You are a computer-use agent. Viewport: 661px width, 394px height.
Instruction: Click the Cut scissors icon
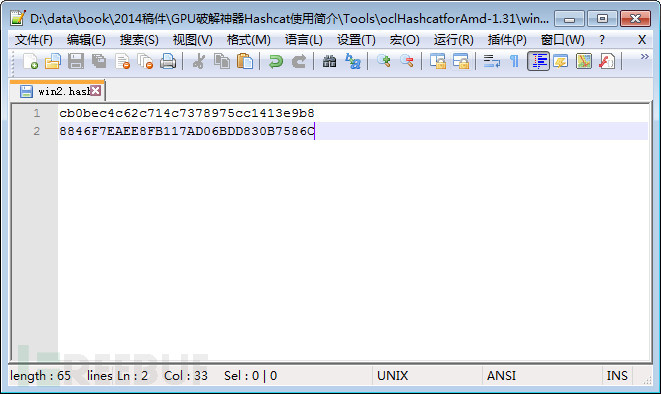[x=199, y=62]
